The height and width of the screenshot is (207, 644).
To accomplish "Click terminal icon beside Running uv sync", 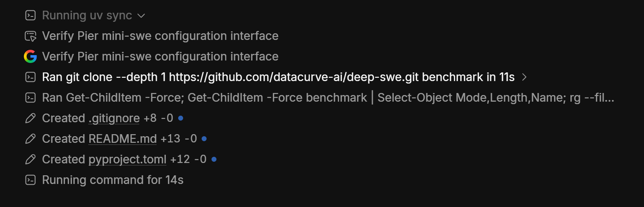I will pos(30,16).
